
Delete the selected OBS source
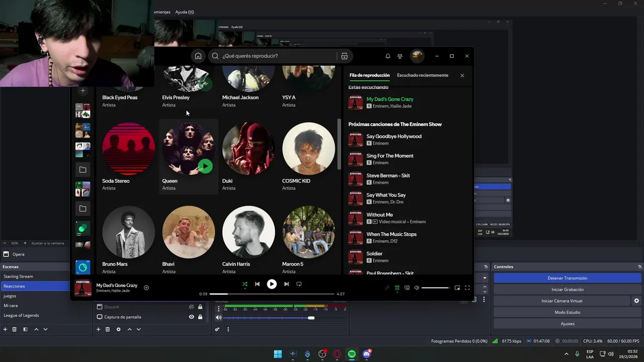pos(107,329)
